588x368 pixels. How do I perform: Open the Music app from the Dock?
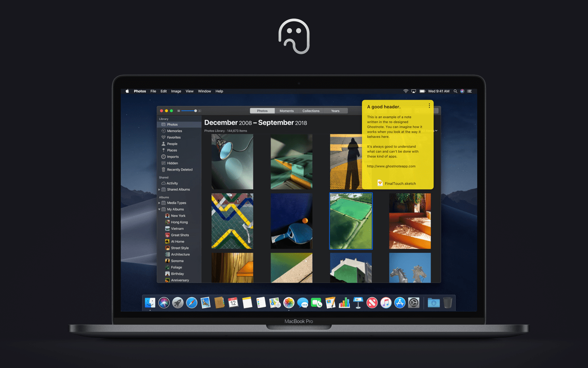[386, 303]
